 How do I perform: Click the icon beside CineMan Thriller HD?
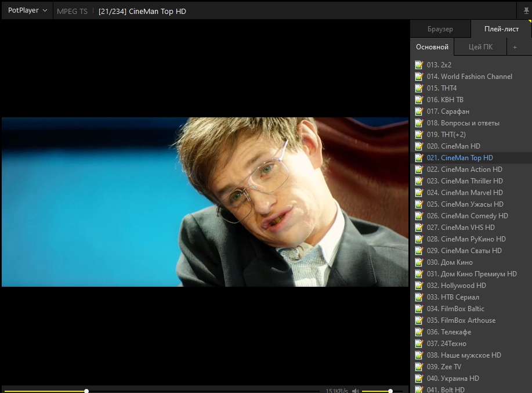[x=419, y=181]
